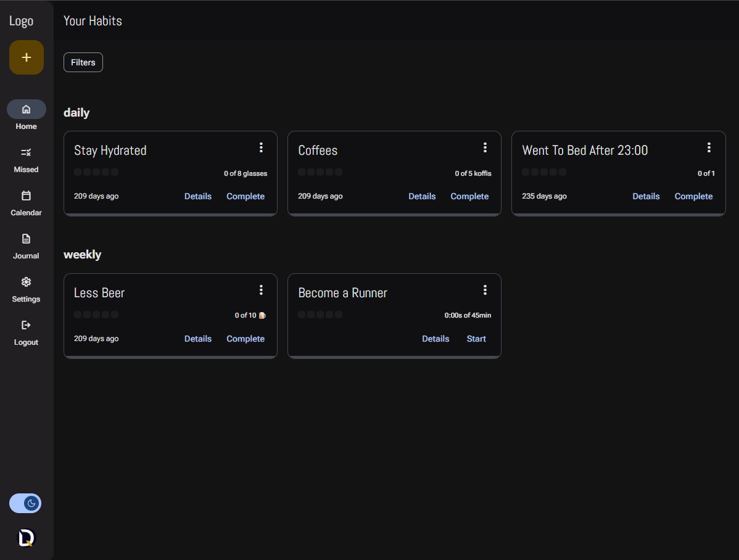Viewport: 739px width, 560px height.
Task: Open the Filters panel
Action: [83, 62]
